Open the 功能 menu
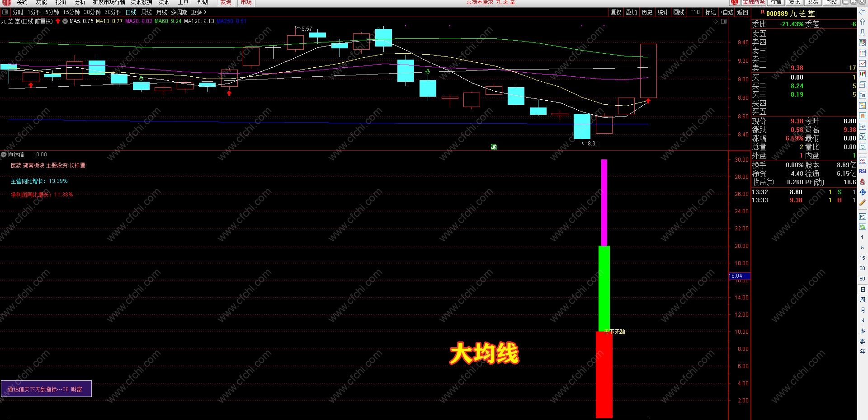The width and height of the screenshot is (868, 420). pyautogui.click(x=41, y=2)
